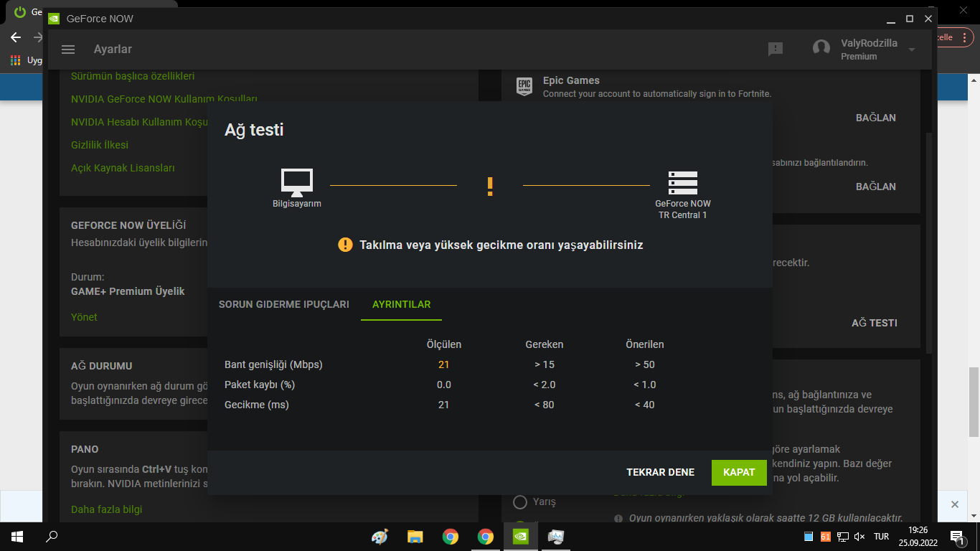980x551 pixels.
Task: Click the required bandwidth value > 15
Action: [545, 364]
